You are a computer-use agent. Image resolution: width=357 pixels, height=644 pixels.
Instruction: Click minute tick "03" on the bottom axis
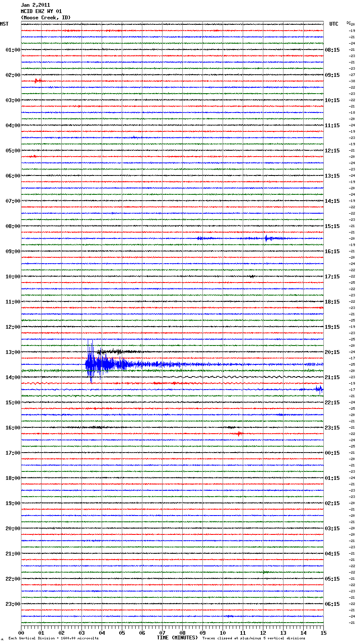click(x=81, y=632)
